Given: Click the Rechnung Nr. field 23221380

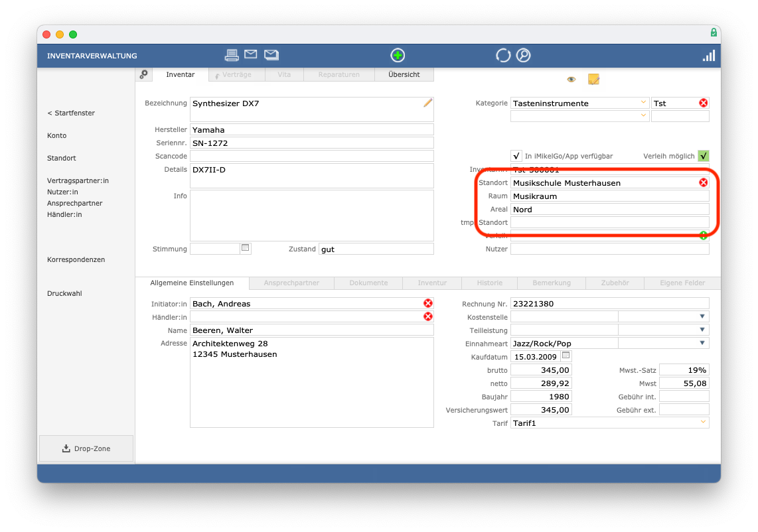Looking at the screenshot, I should [x=609, y=303].
